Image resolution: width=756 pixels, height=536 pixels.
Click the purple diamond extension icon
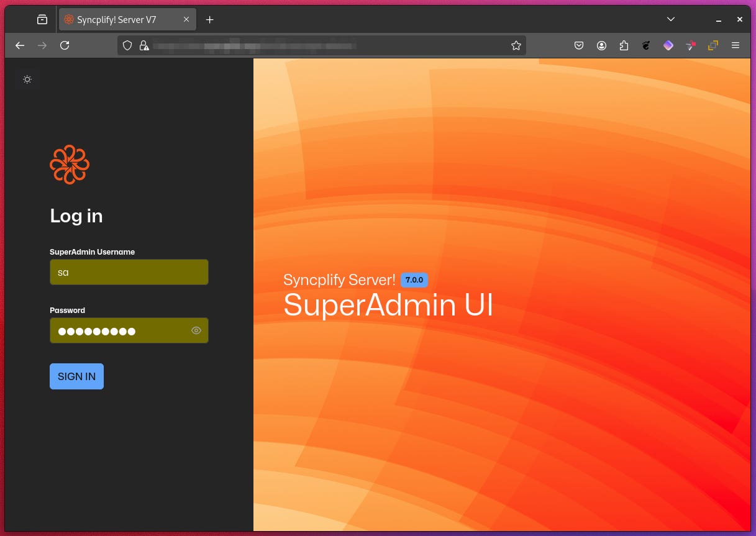click(668, 45)
